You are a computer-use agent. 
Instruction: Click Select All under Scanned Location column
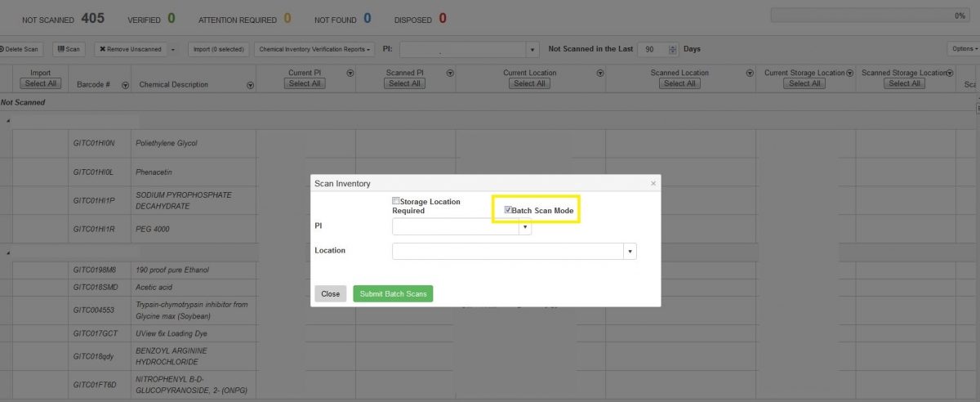click(679, 83)
